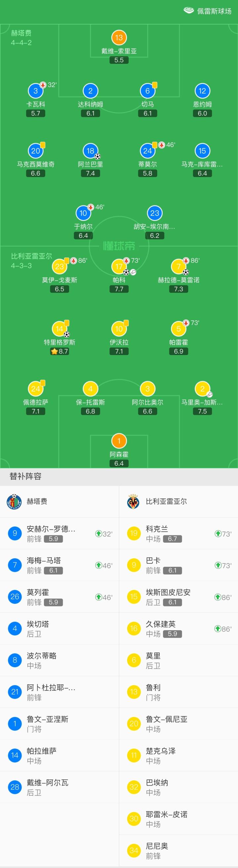Select 尼尼奥 number 34 substitute row
The image size is (238, 868).
tap(178, 850)
